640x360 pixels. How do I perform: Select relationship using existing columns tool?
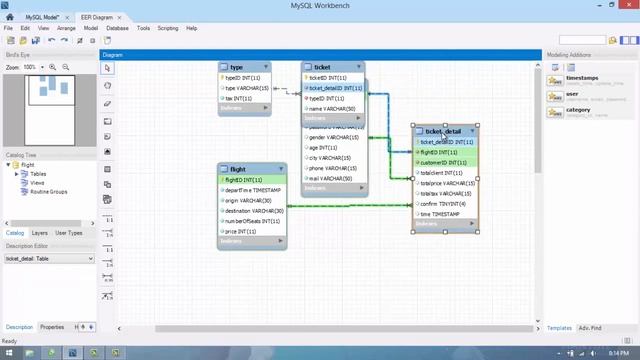[107, 296]
